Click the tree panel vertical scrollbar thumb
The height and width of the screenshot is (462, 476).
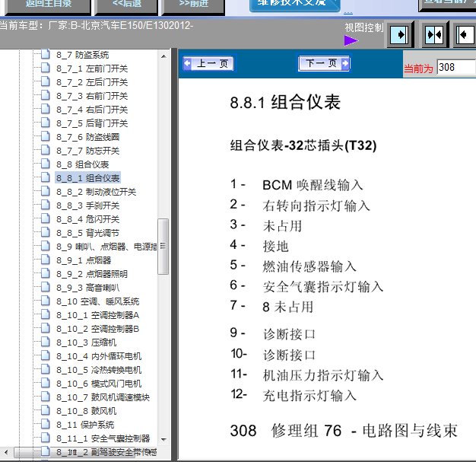(163, 247)
